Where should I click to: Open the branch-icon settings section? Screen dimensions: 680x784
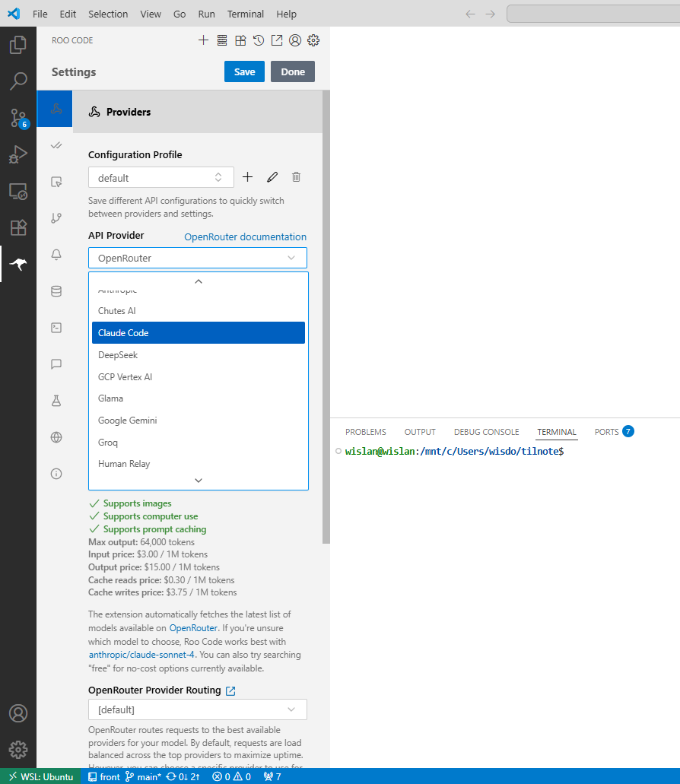[x=56, y=218]
